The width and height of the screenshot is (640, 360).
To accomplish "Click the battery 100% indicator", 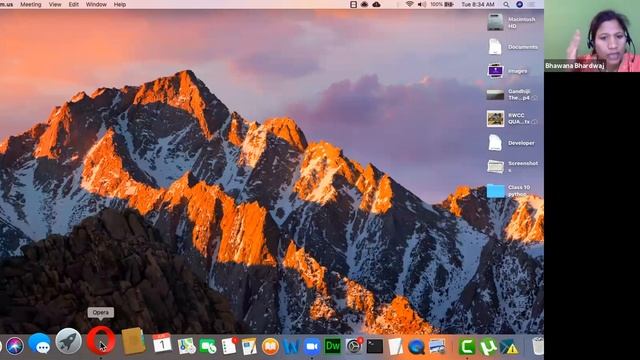I will (x=442, y=4).
